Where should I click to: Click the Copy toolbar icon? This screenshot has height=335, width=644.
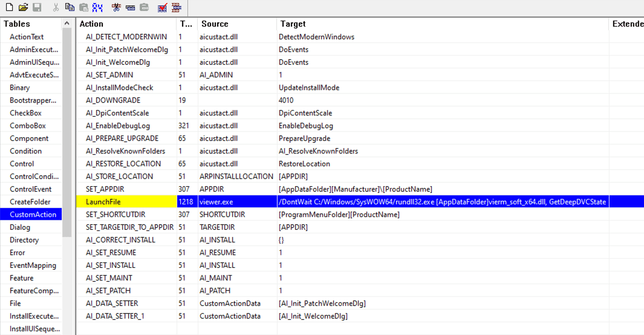[70, 8]
